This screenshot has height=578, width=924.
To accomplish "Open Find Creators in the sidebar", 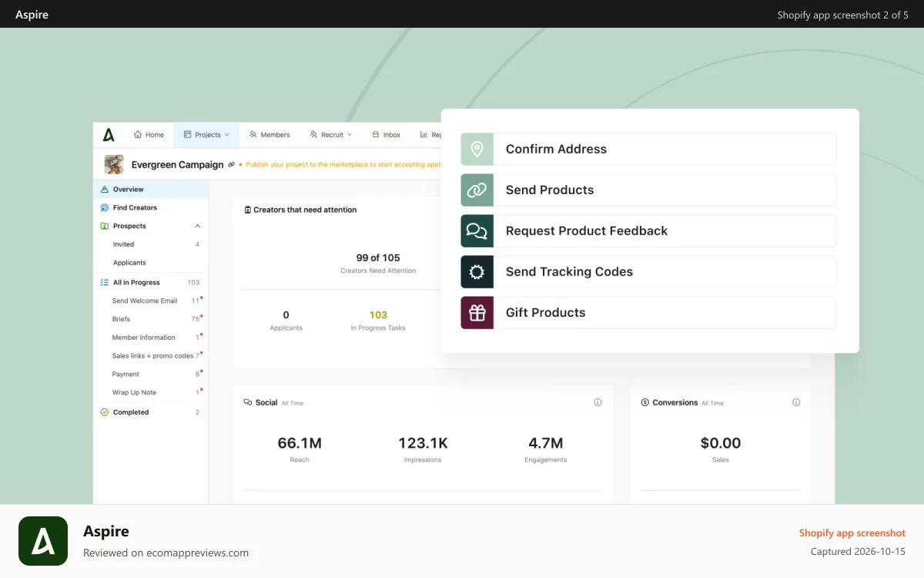I will tap(151, 207).
